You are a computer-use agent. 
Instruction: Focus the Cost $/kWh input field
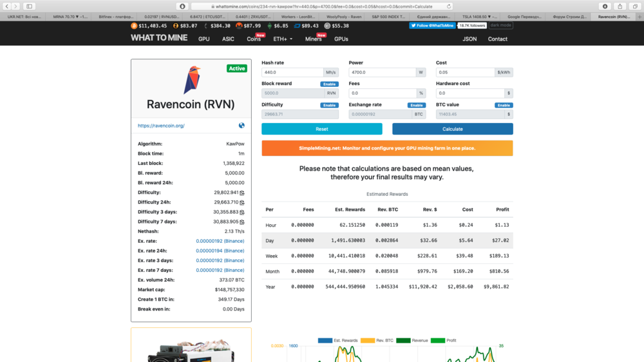click(x=465, y=72)
